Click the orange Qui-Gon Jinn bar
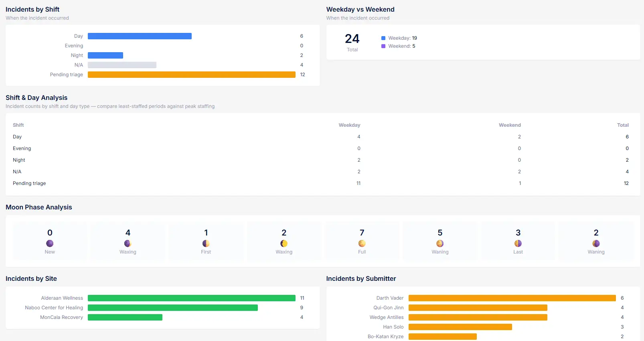644x341 pixels. (x=478, y=308)
